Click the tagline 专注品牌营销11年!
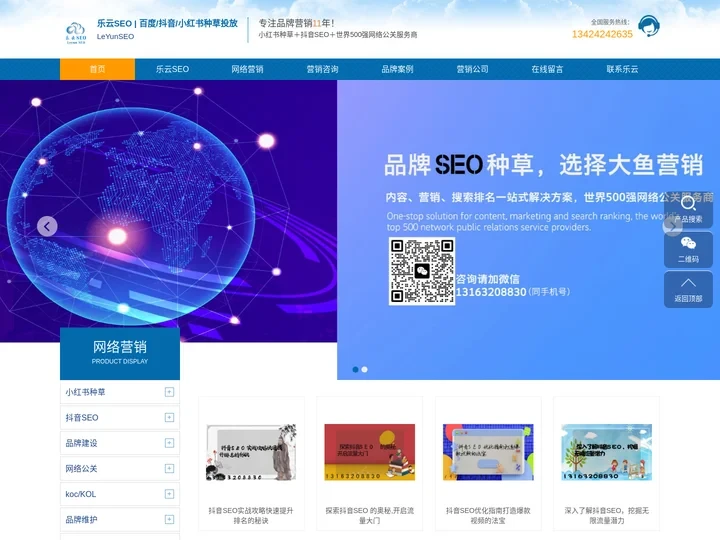Image resolution: width=720 pixels, height=540 pixels. tap(297, 23)
